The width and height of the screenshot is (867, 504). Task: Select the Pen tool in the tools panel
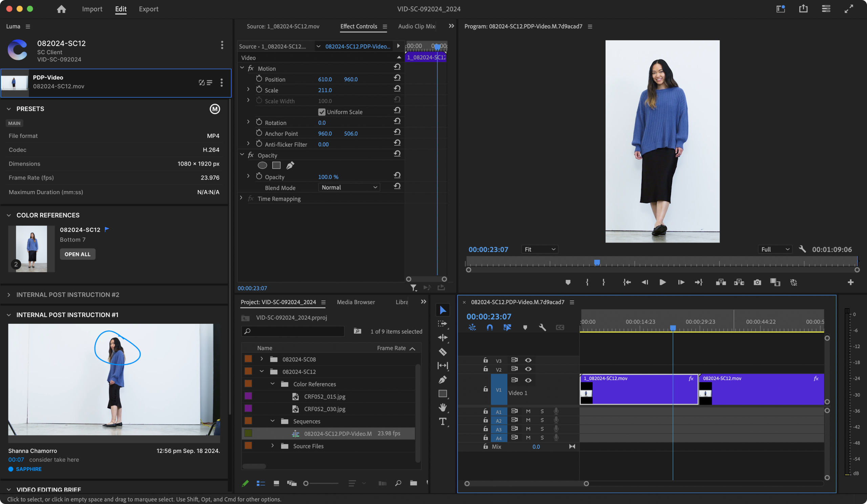tap(443, 379)
